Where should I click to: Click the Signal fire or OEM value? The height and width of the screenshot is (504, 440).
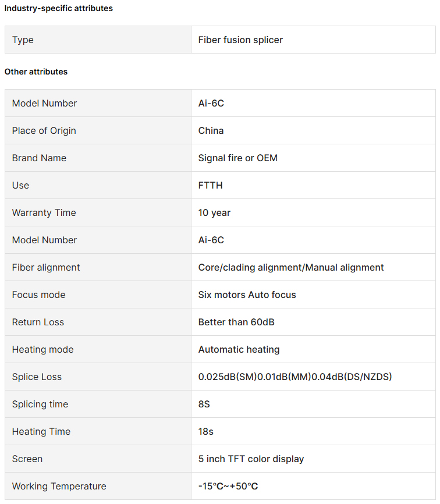coord(238,158)
